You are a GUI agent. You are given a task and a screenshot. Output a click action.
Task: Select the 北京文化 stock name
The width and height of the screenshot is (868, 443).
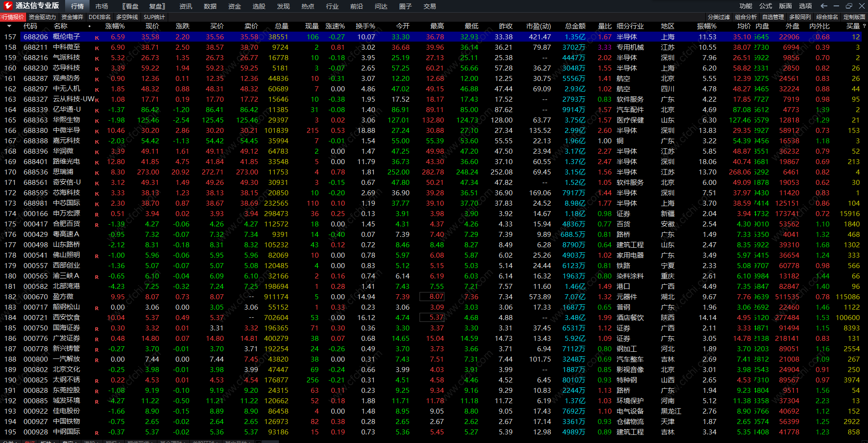coord(66,370)
